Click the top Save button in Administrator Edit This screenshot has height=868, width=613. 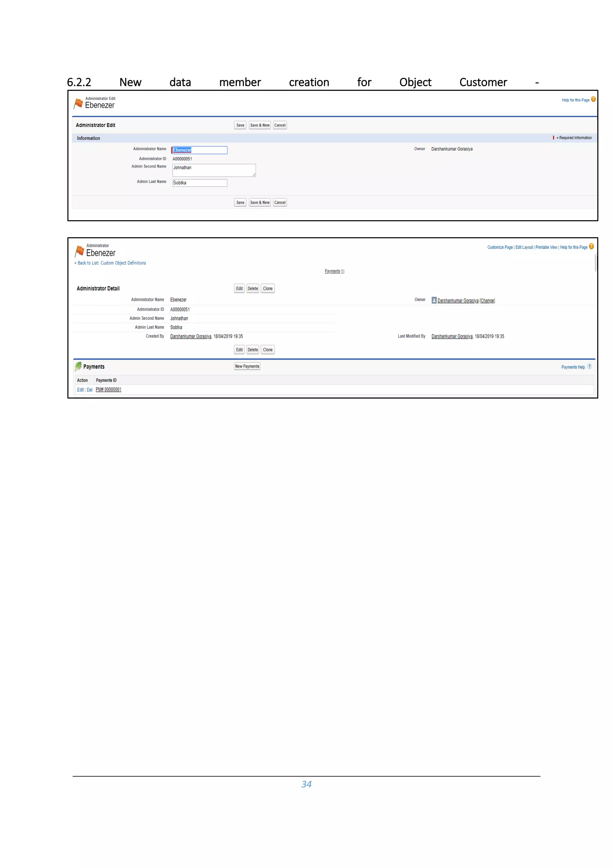pyautogui.click(x=240, y=125)
